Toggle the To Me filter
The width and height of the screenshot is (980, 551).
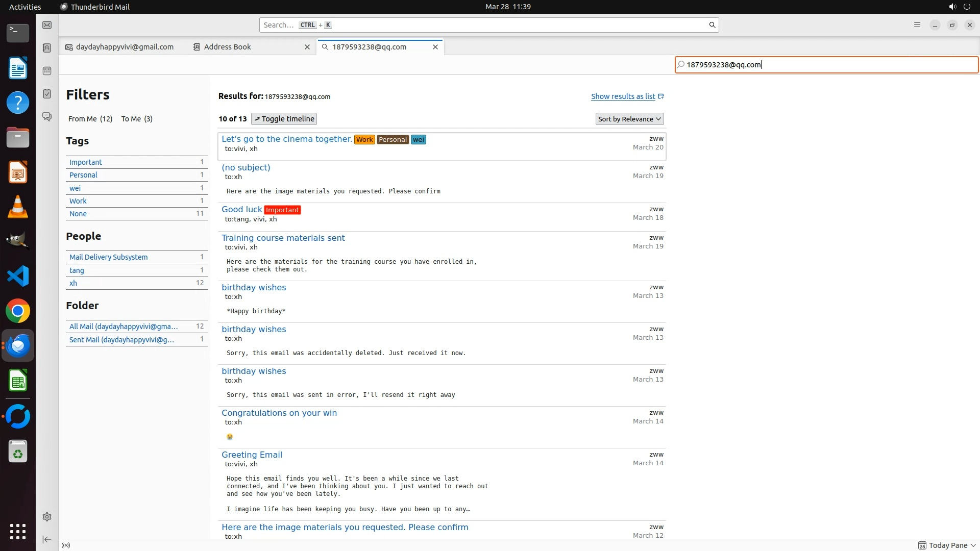137,119
